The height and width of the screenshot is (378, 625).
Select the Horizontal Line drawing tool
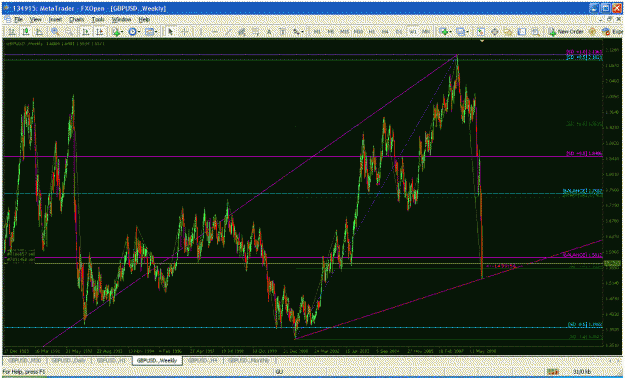(x=214, y=32)
